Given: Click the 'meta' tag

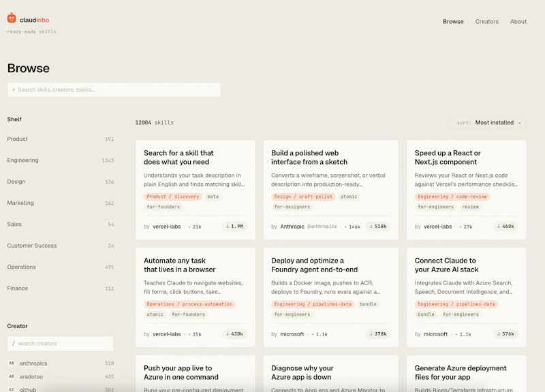Looking at the screenshot, I should click(213, 197).
